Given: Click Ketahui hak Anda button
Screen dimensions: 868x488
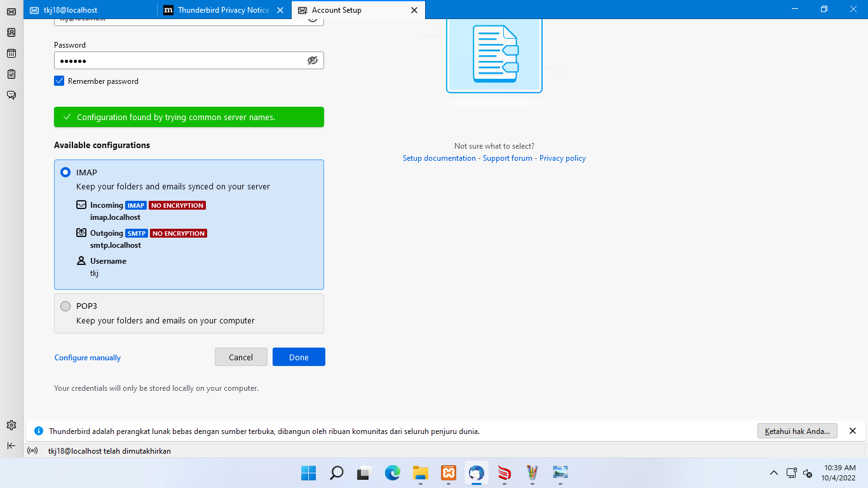Looking at the screenshot, I should (797, 431).
